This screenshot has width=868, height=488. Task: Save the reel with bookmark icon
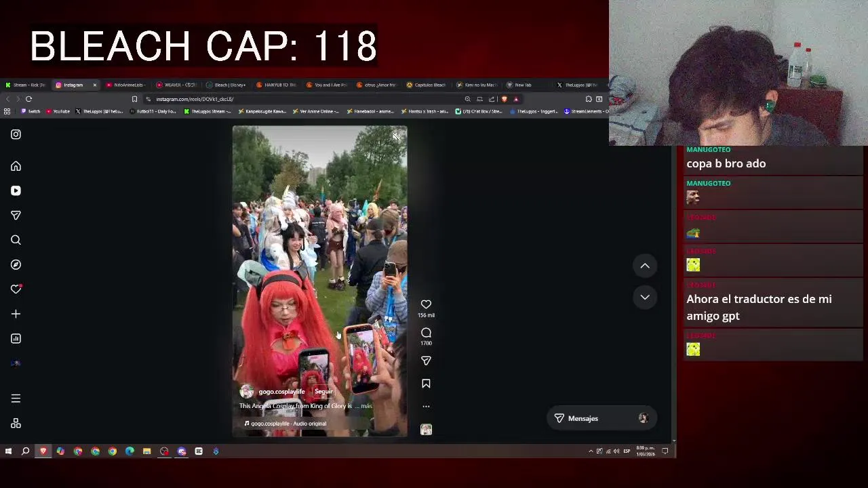(x=426, y=384)
